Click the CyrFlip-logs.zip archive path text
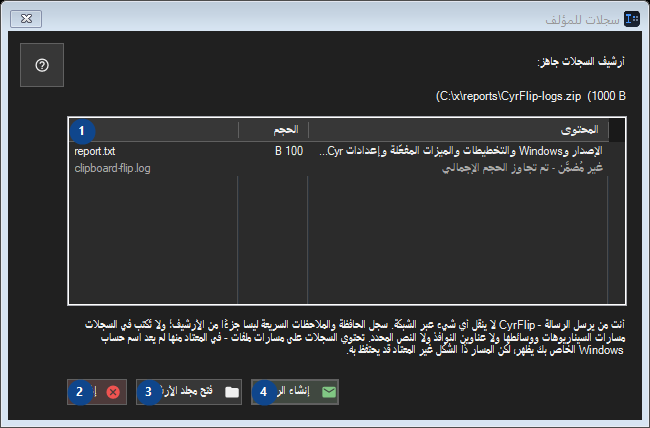This screenshot has height=428, width=650. (x=531, y=96)
